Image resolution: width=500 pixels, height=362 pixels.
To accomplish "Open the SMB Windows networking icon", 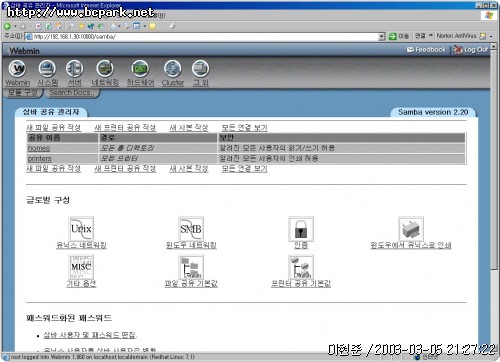I will [191, 229].
